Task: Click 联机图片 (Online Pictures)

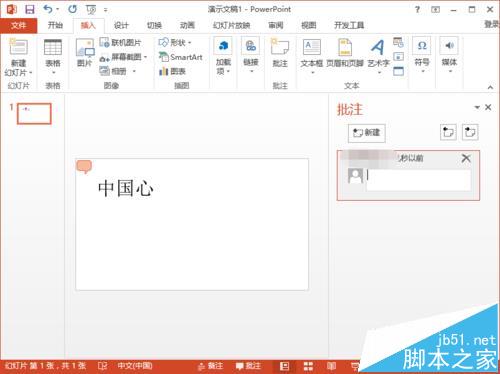Action: coord(121,42)
